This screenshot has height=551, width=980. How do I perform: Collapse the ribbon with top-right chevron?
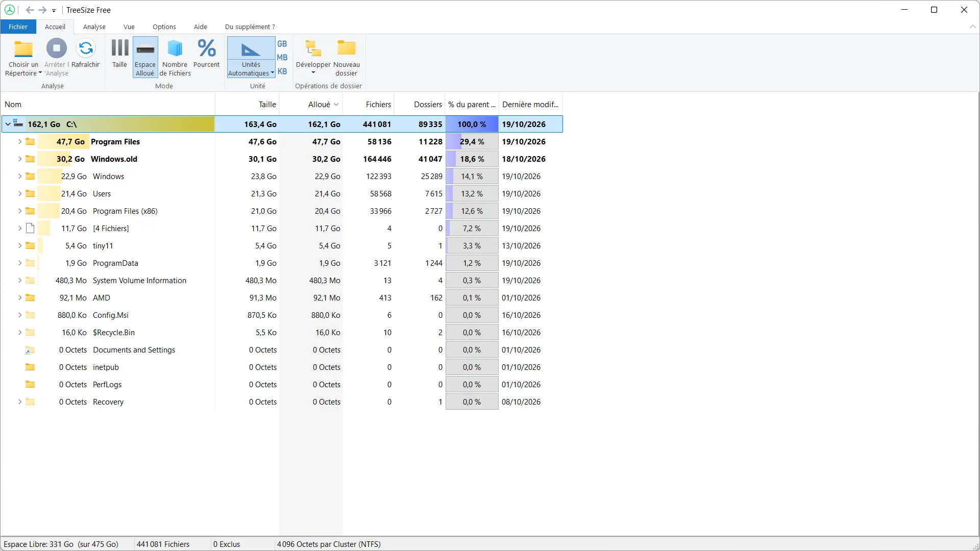click(x=972, y=27)
